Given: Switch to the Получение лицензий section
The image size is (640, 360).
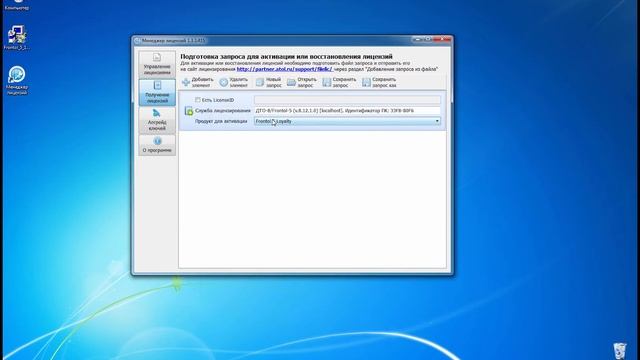Looking at the screenshot, I should 157,92.
